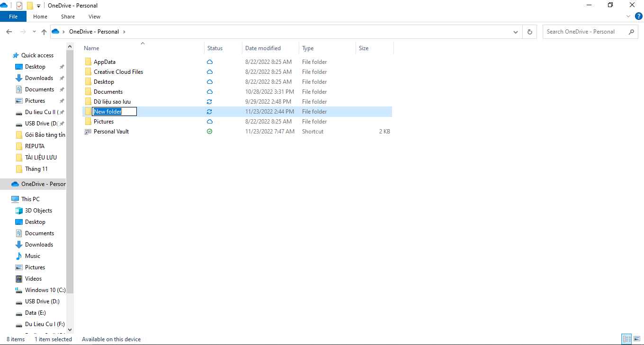Open Customize Quick Access Toolbar dropdown

click(38, 6)
